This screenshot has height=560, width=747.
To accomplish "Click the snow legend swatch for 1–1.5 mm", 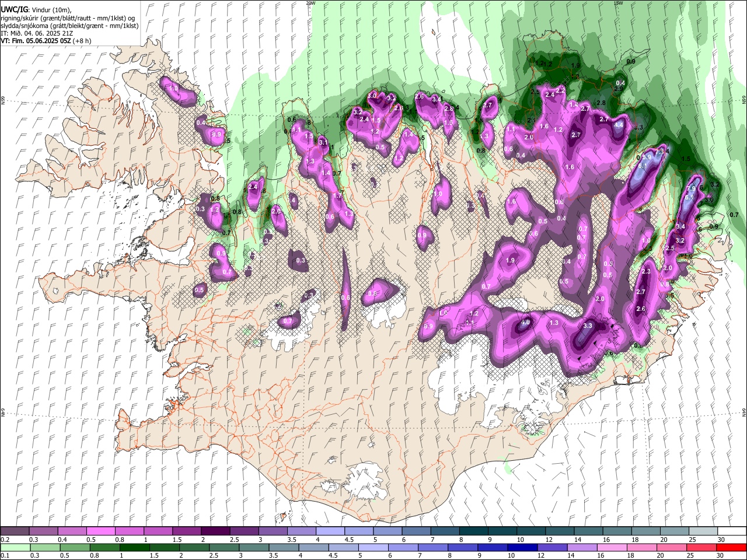I will click(158, 531).
